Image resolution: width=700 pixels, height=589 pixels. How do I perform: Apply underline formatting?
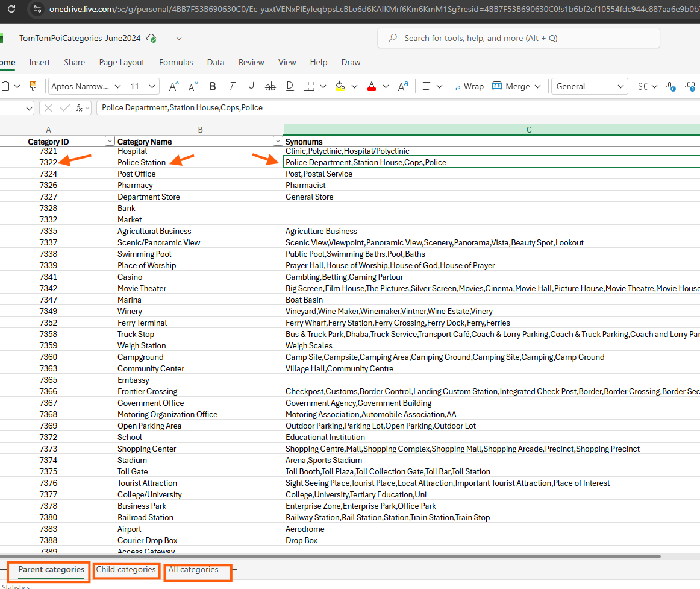coord(251,86)
